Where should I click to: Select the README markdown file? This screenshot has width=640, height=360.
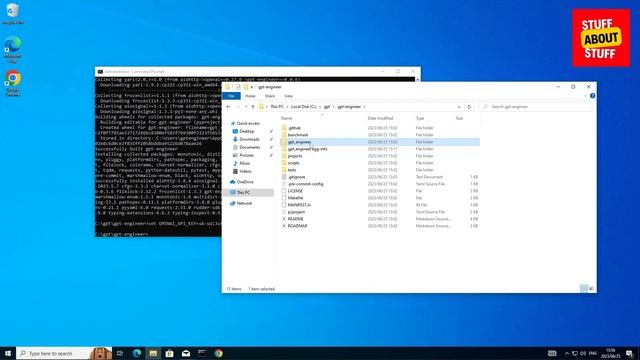click(295, 219)
